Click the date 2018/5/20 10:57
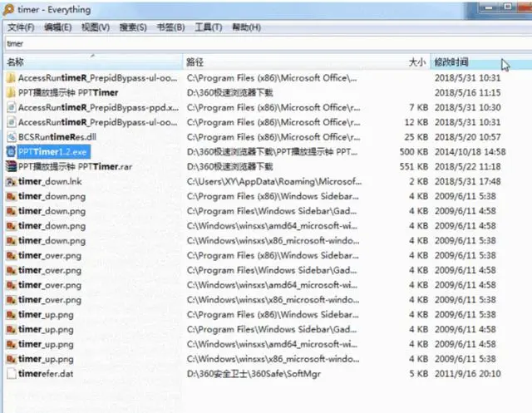This screenshot has width=532, height=413. click(x=467, y=137)
